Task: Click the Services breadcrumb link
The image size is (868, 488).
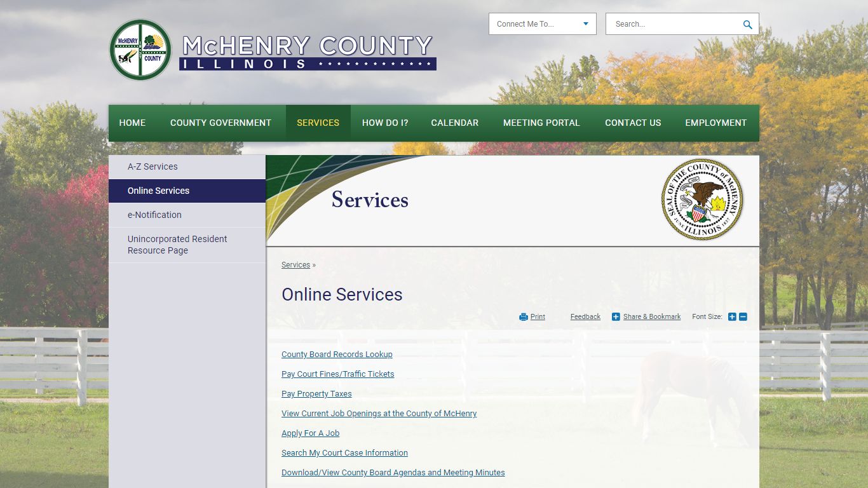Action: pos(296,265)
